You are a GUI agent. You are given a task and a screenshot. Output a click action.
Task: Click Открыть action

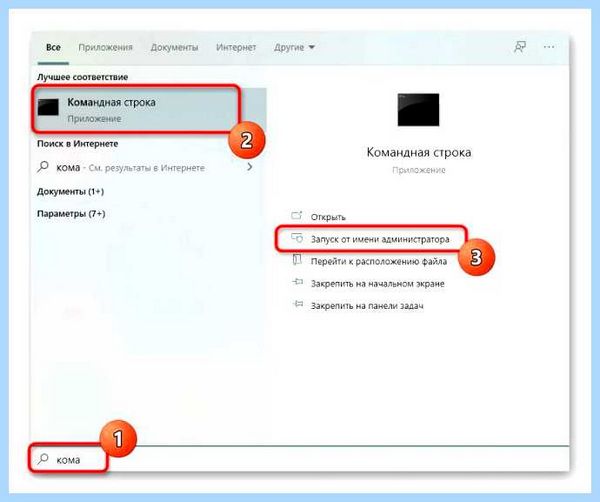click(328, 217)
